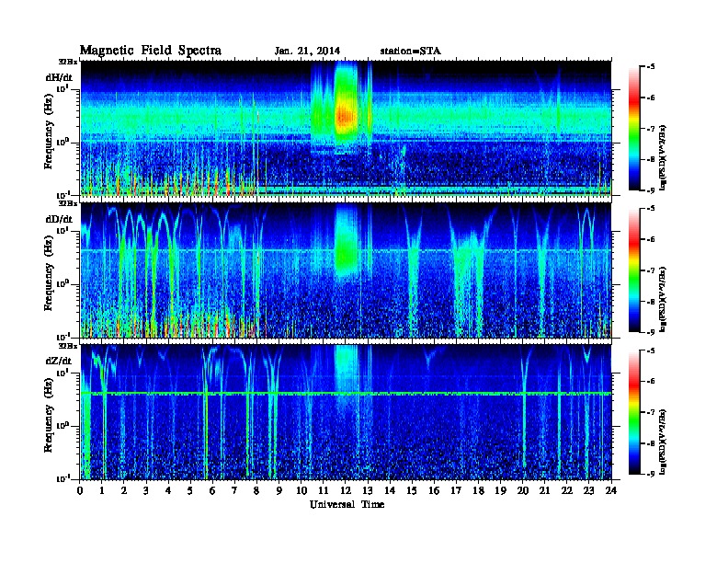Viewport: 728px width, 563px height.
Task: Click the "station=STA" label
Action: pos(410,52)
